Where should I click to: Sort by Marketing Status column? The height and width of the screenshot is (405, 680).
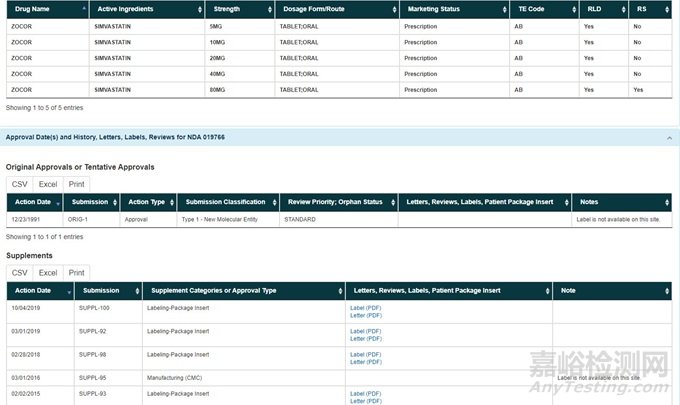click(452, 9)
